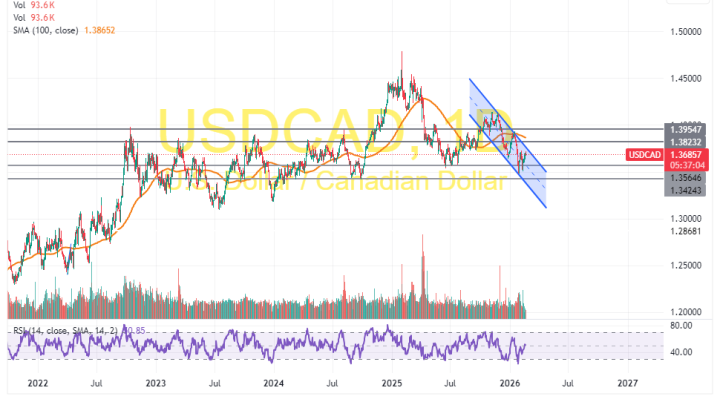Click the 1.20000 price axis label
The height and width of the screenshot is (399, 720).
click(x=686, y=312)
